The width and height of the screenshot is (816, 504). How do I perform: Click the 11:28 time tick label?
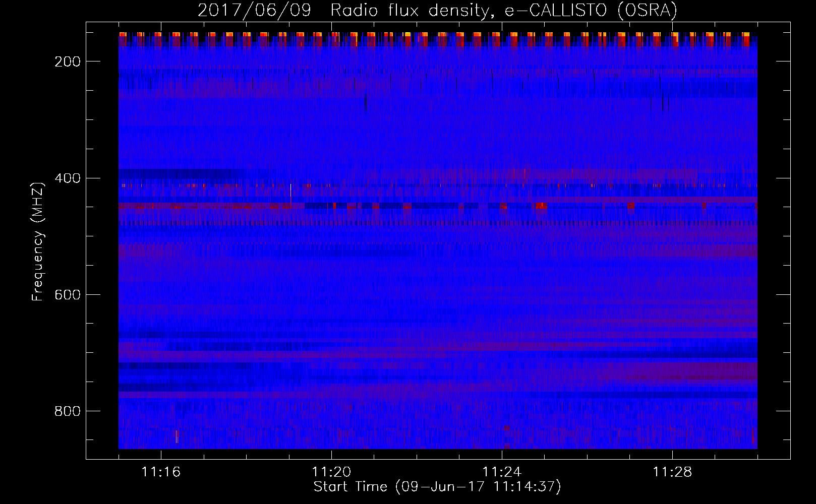pyautogui.click(x=672, y=472)
